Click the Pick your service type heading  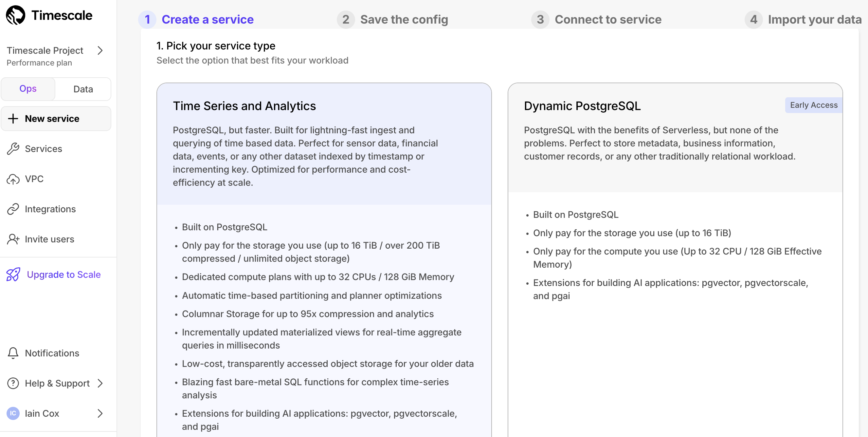[x=216, y=46]
